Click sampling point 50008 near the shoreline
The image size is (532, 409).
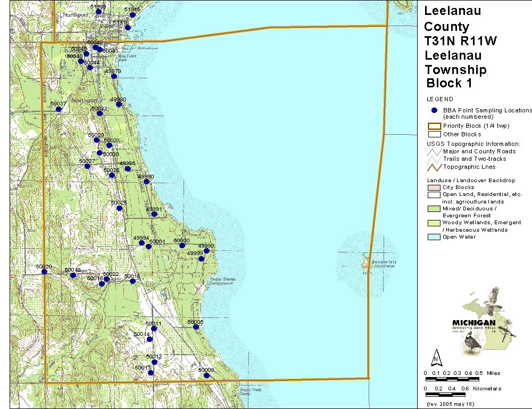[x=206, y=375]
